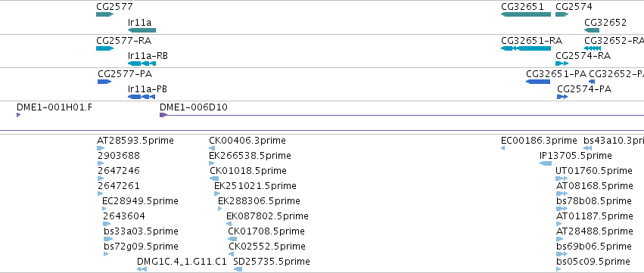Select the DME1-001H01.F marker triangle

[18, 115]
